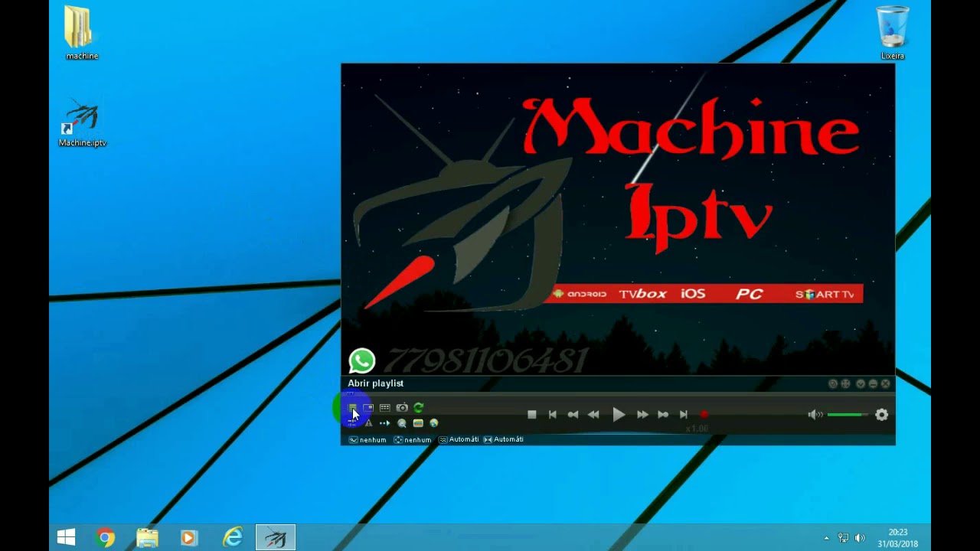Adjust the green volume slider
The width and height of the screenshot is (980, 551).
[x=848, y=415]
